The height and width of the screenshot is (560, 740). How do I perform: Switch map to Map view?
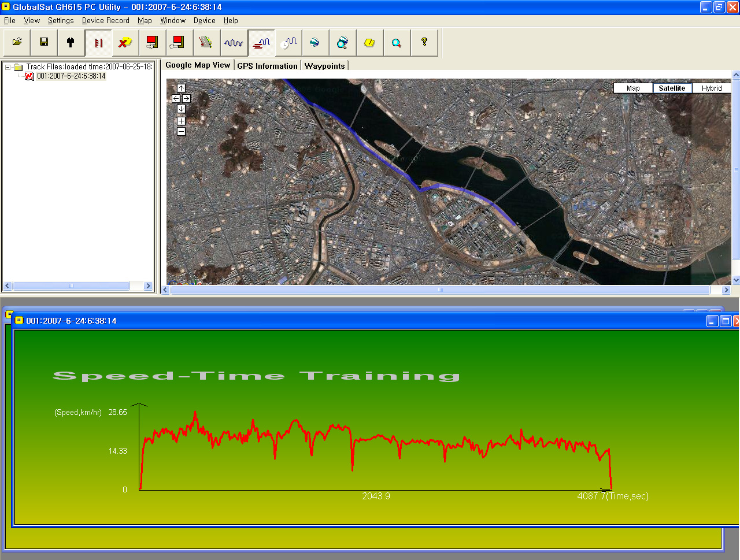point(633,88)
